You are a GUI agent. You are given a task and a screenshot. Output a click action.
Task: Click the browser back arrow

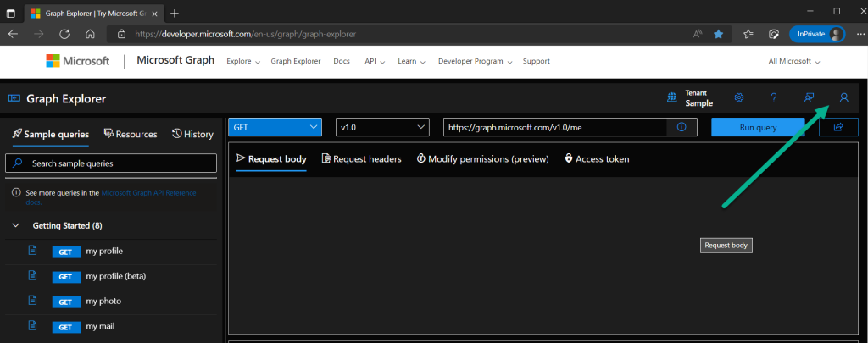13,34
